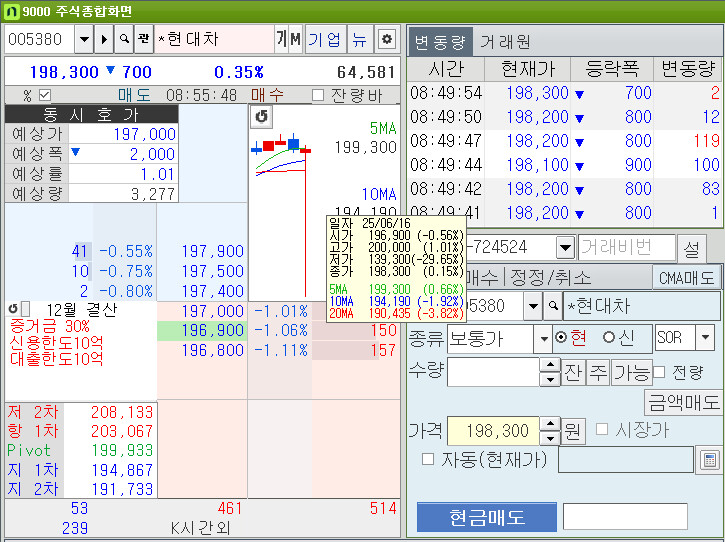Enable the 잔량바 checkbox
This screenshot has height=542, width=725.
[x=318, y=95]
